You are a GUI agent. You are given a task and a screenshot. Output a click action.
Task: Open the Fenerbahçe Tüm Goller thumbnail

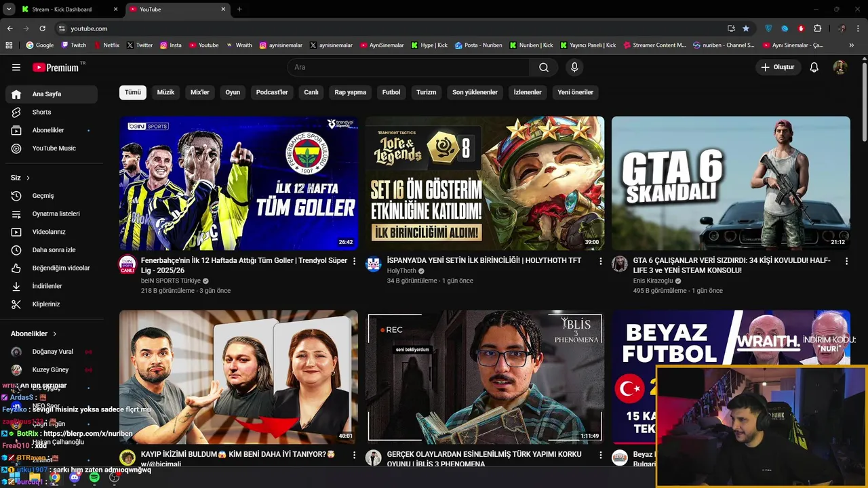point(239,183)
